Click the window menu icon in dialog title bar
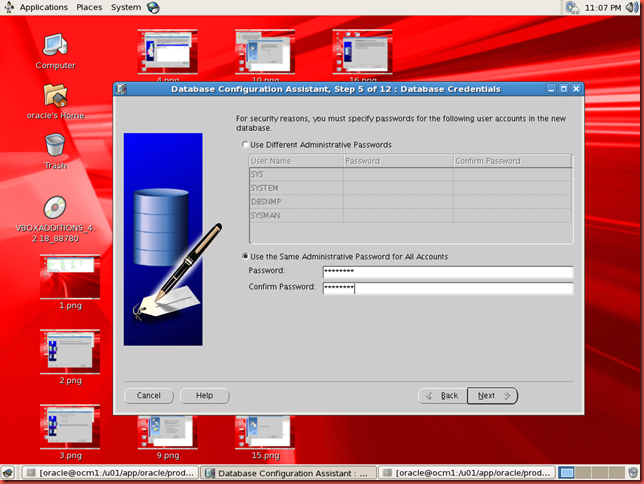644x484 pixels. [122, 89]
